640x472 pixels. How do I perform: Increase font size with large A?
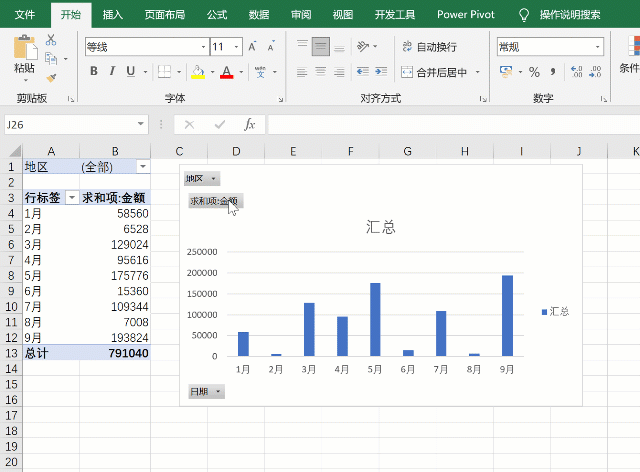pyautogui.click(x=252, y=47)
